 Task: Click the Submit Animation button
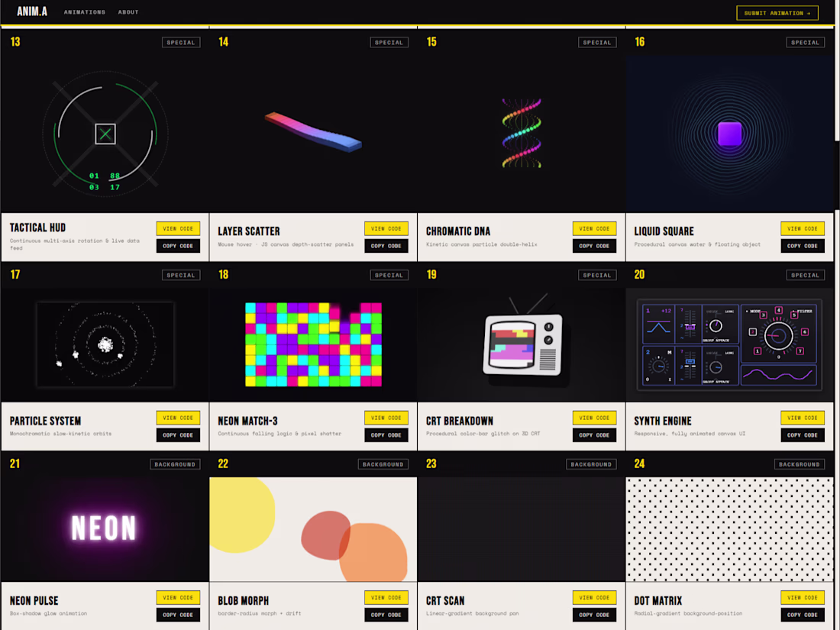(777, 13)
